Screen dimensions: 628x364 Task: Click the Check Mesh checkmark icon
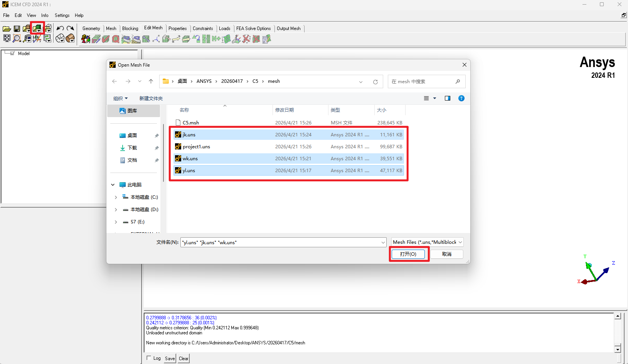(106, 39)
